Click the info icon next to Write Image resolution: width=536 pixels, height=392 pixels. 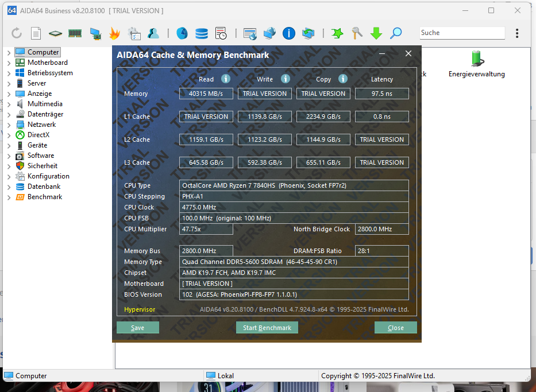coord(286,79)
